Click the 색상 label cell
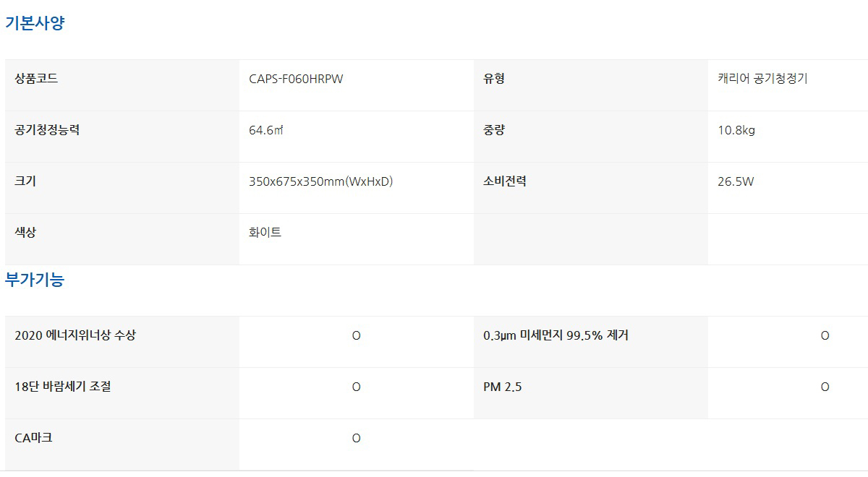Viewport: 868px width, 477px height. coord(25,233)
